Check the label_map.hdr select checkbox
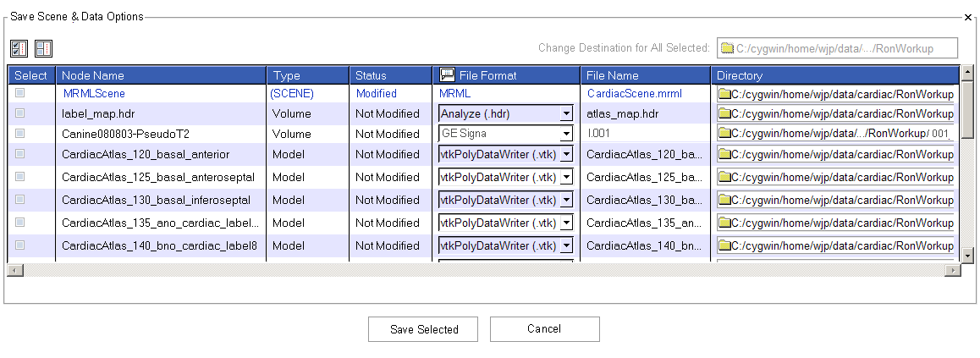The height and width of the screenshot is (358, 980). point(20,113)
